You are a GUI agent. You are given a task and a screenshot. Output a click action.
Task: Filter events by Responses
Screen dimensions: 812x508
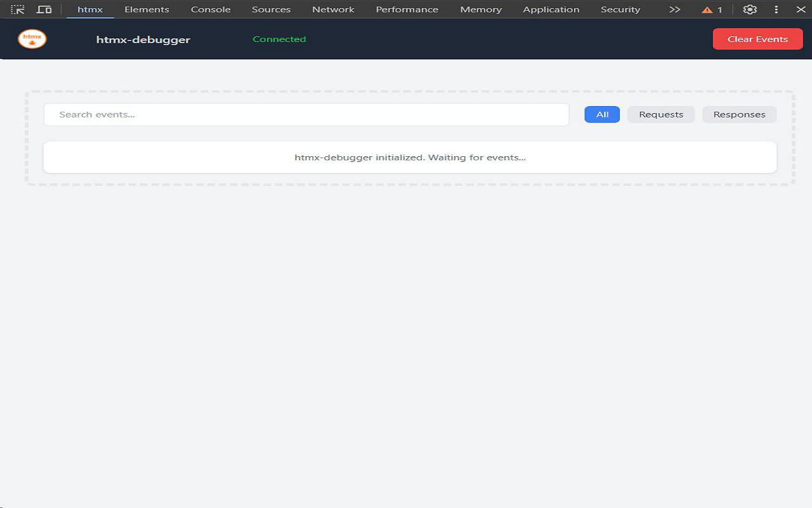739,114
